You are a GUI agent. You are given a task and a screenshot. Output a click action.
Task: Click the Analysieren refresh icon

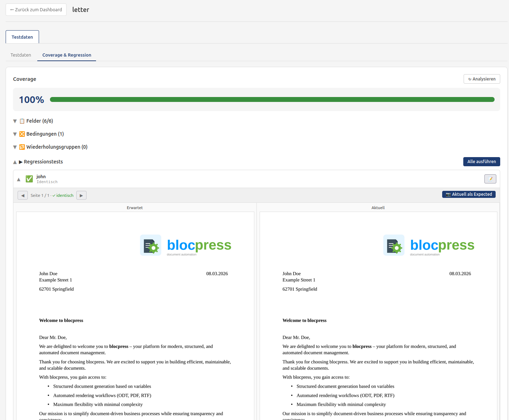pos(470,79)
